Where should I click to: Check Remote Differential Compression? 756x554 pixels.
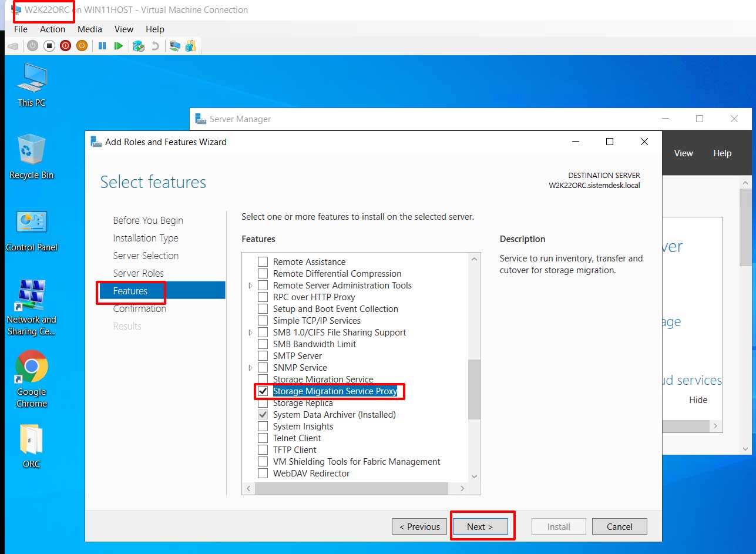click(263, 274)
